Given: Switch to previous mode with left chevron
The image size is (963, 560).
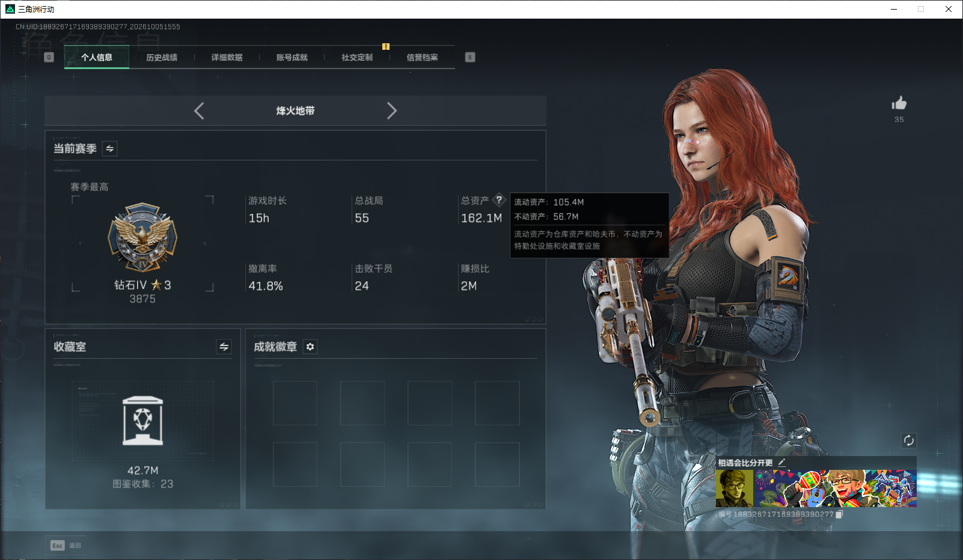Looking at the screenshot, I should 199,111.
